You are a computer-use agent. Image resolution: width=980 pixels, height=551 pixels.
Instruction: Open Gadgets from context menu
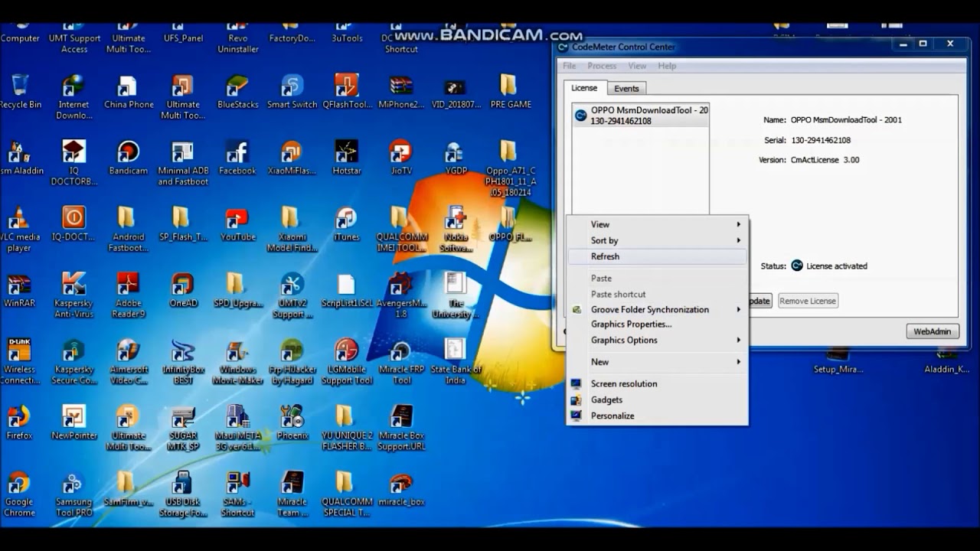coord(656,399)
